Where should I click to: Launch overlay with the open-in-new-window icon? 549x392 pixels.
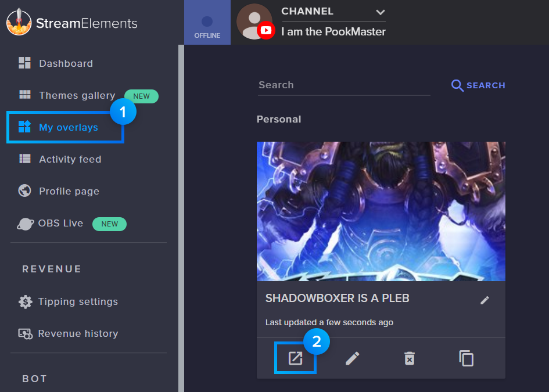[x=295, y=358]
